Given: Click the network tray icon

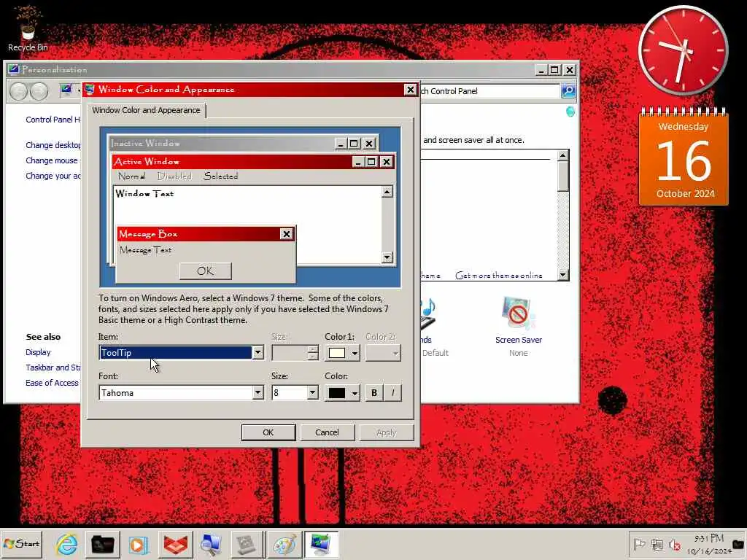Looking at the screenshot, I should 657,544.
